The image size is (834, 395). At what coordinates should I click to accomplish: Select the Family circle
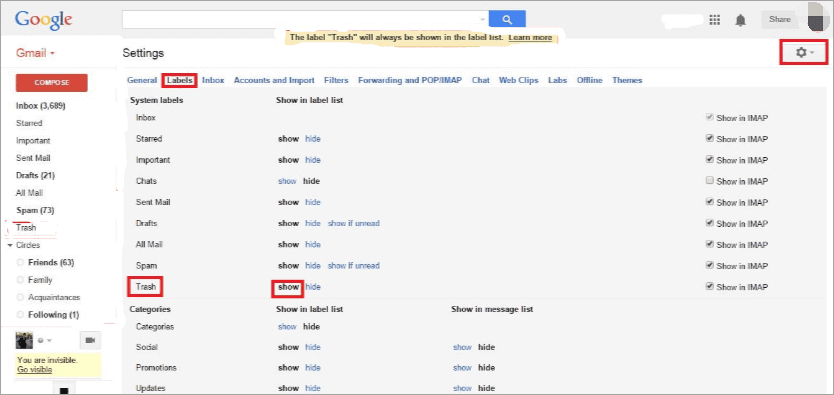point(40,280)
